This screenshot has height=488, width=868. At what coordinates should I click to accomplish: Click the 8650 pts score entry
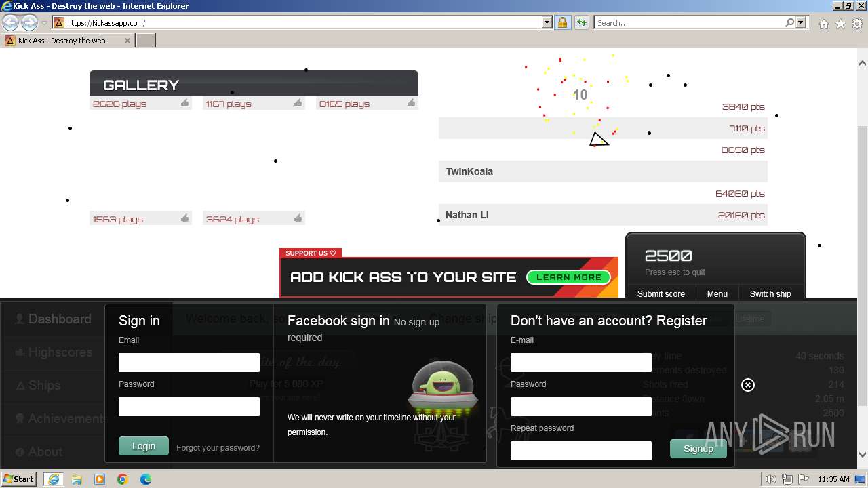743,150
